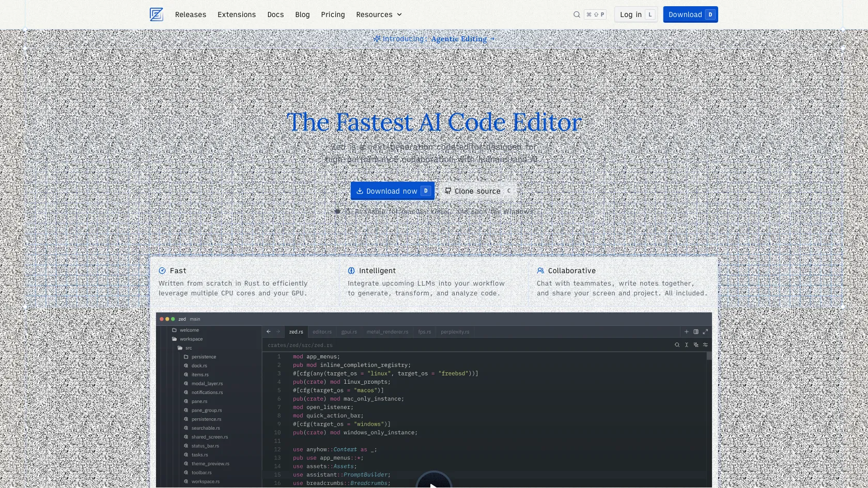This screenshot has height=488, width=868.
Task: Click the Clone source button
Action: click(x=478, y=191)
